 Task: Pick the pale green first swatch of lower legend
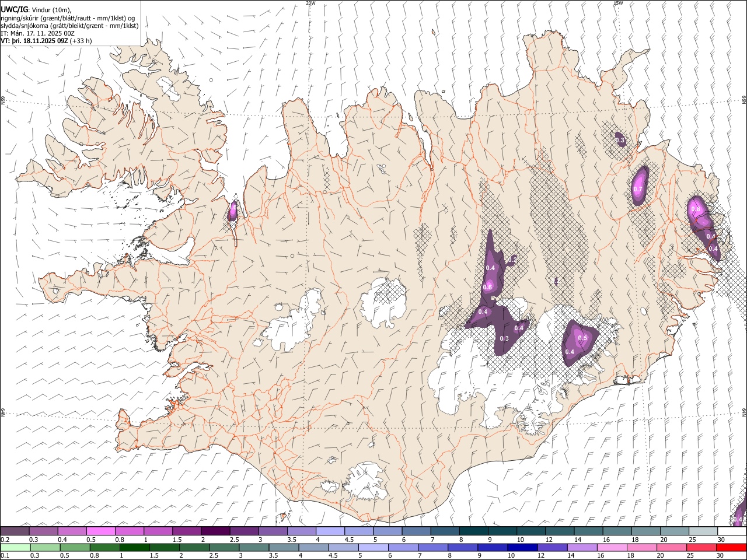pyautogui.click(x=15, y=547)
